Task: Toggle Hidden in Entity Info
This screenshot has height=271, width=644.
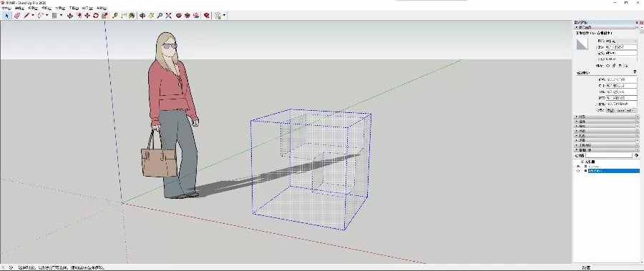Action: 608,66
